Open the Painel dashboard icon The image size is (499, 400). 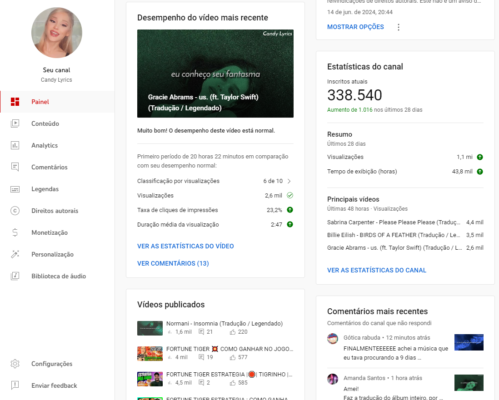point(15,102)
